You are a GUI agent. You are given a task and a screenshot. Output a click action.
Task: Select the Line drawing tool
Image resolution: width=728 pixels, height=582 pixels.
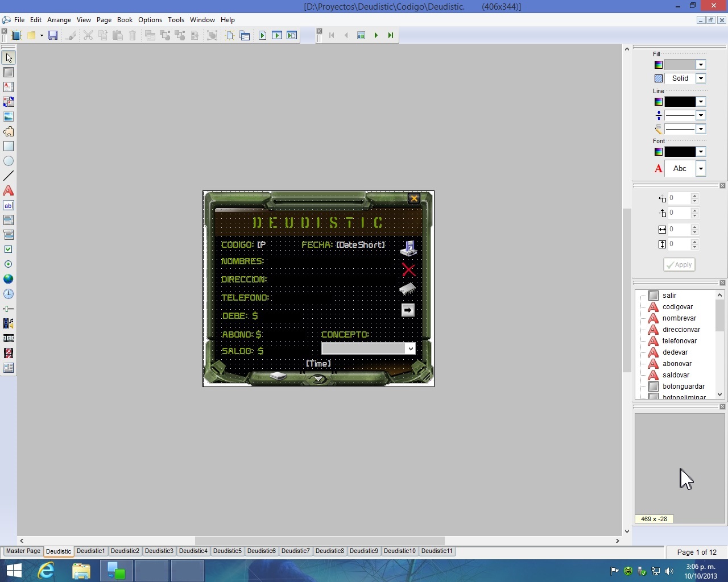point(9,176)
